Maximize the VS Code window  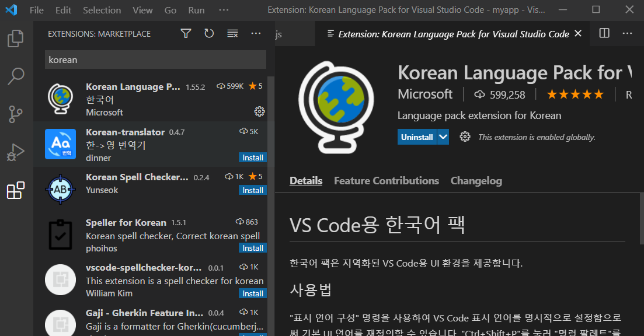[596, 9]
